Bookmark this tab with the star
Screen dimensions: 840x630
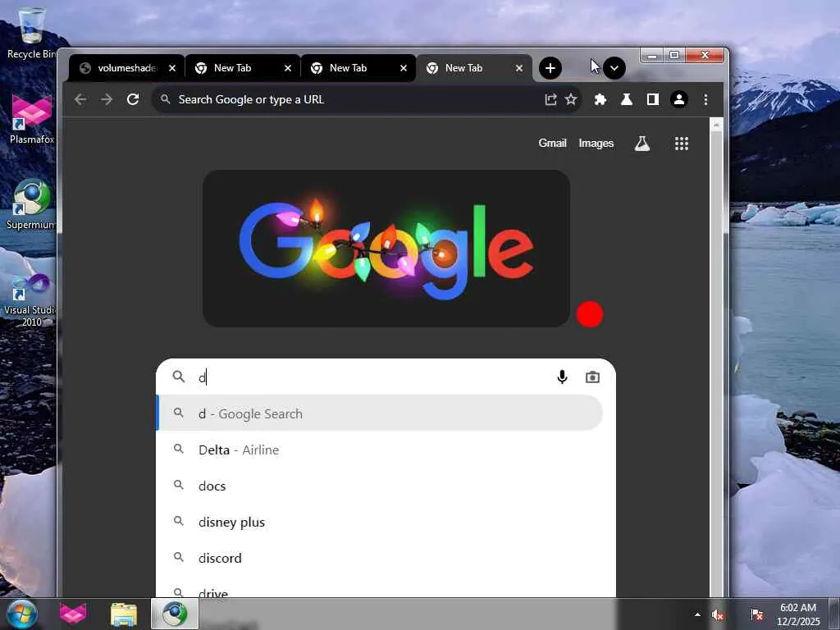pos(571,99)
